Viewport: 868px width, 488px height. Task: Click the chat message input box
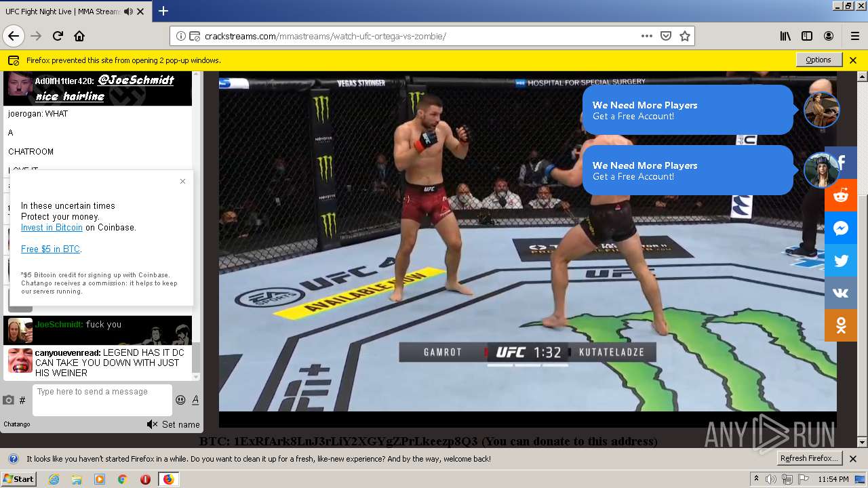(102, 400)
